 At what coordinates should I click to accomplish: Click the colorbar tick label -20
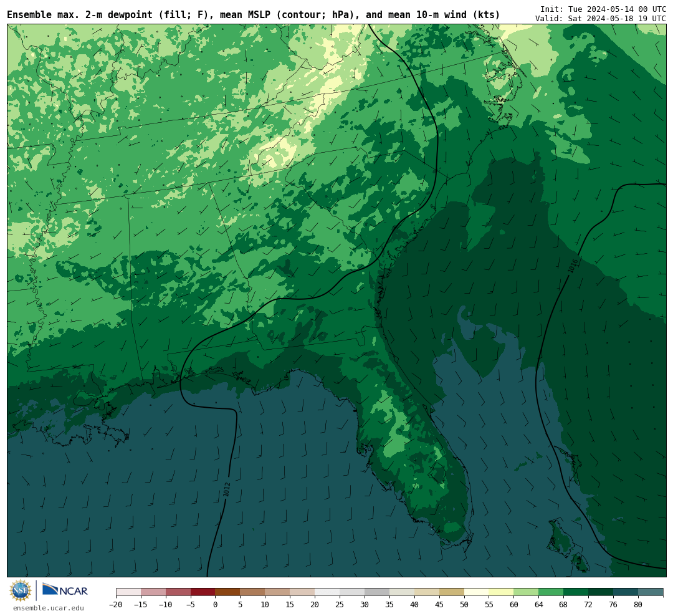tap(115, 604)
